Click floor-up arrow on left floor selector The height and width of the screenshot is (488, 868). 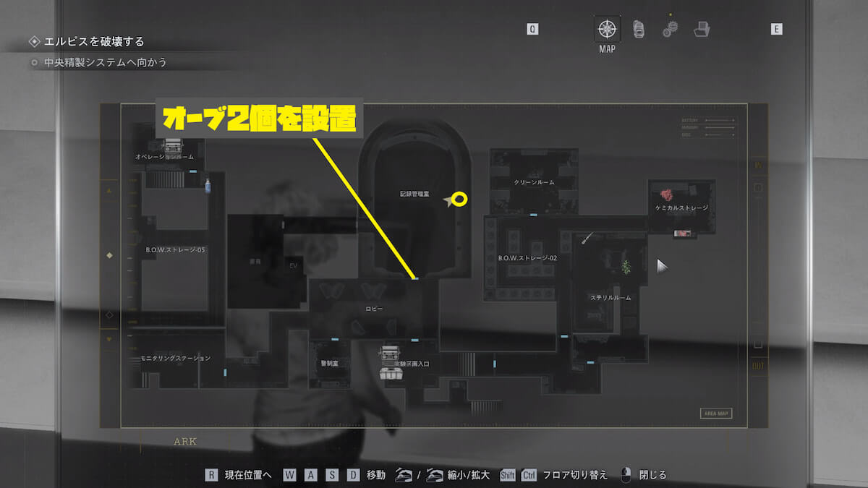(109, 192)
